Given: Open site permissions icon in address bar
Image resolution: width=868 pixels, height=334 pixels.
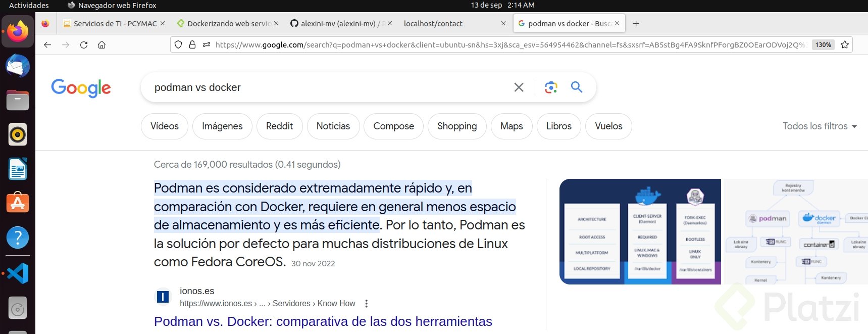Looking at the screenshot, I should pyautogui.click(x=207, y=44).
